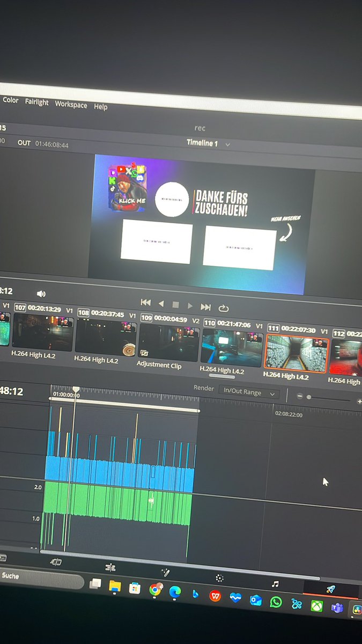Click the timeline horizontal scrollbar
The image size is (362, 644).
click(x=180, y=565)
